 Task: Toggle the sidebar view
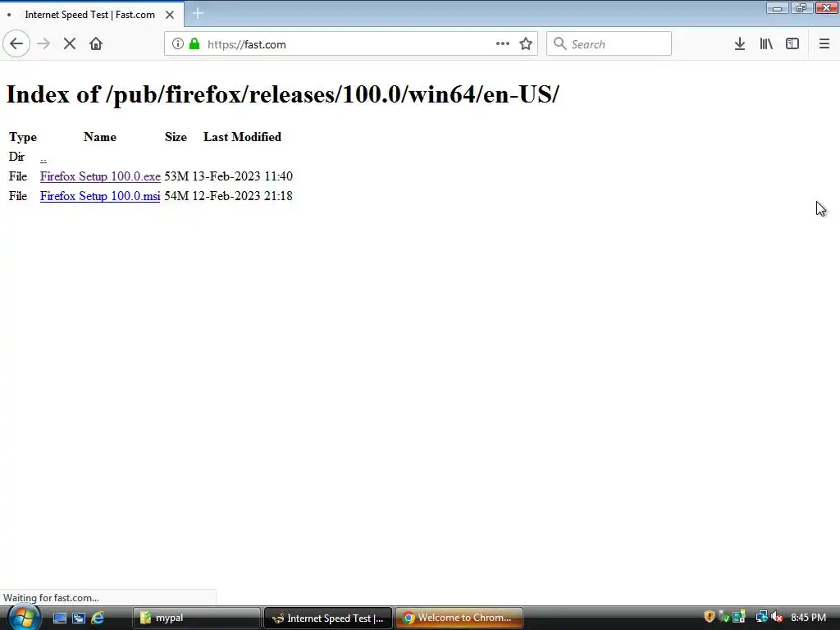[x=792, y=44]
